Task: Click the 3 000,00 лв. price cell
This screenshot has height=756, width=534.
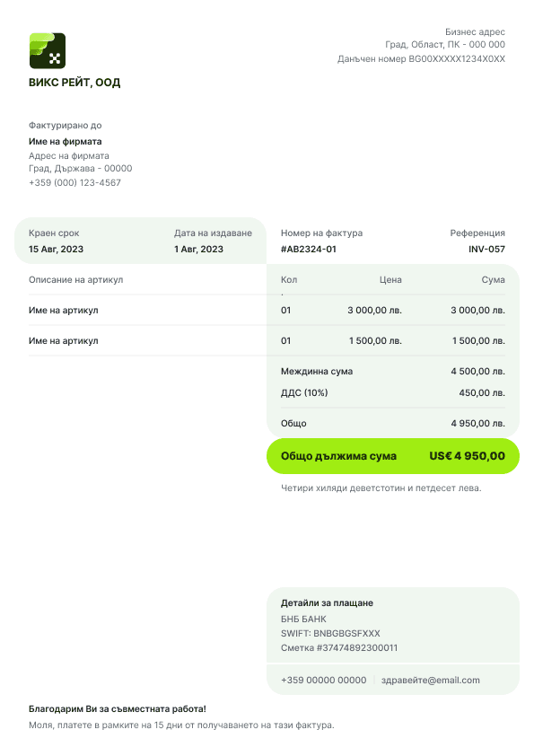Action: [x=374, y=310]
